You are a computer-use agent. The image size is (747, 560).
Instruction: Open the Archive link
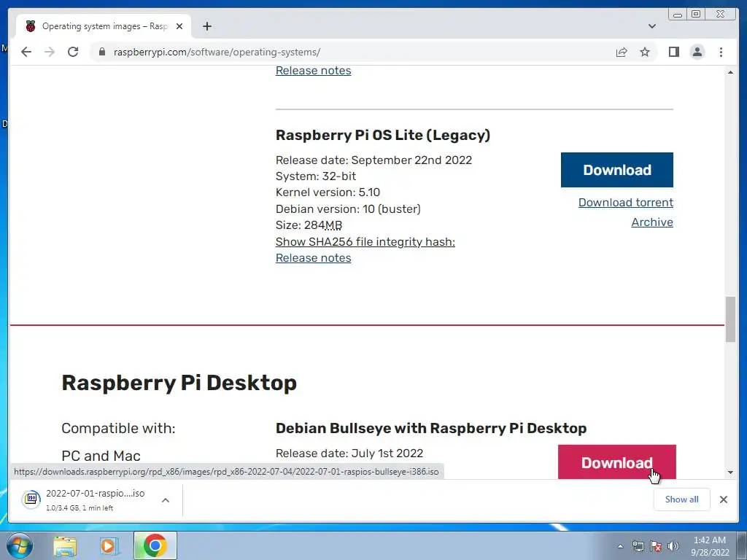(x=652, y=222)
